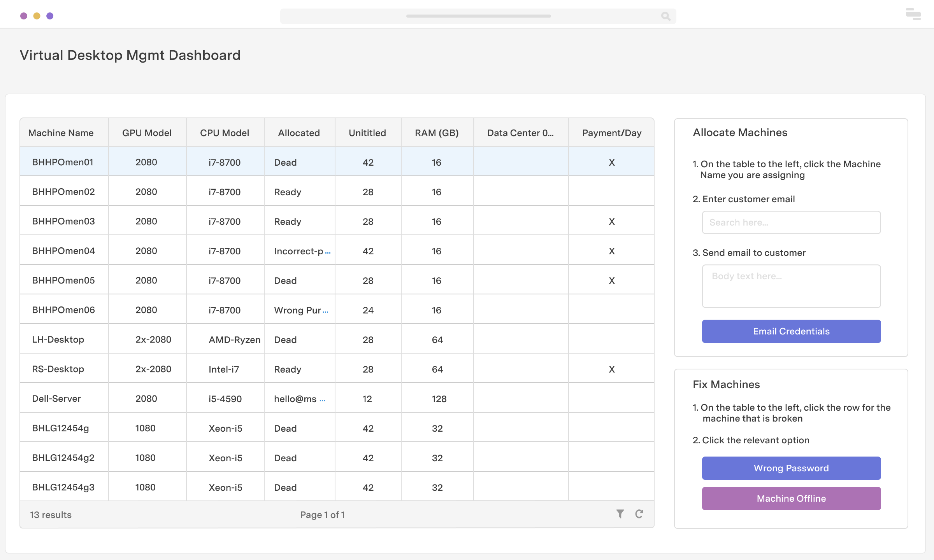The width and height of the screenshot is (934, 560).
Task: Click the Data Center column header
Action: (x=520, y=133)
